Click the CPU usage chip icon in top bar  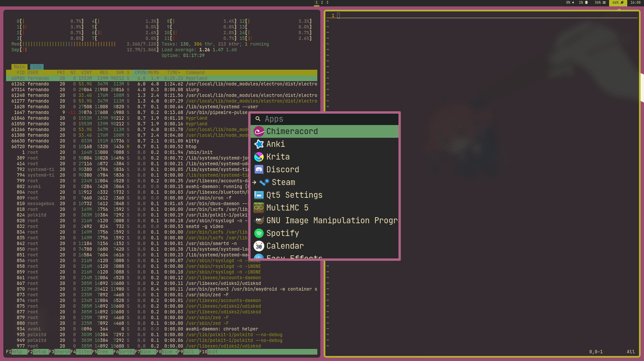click(586, 3)
